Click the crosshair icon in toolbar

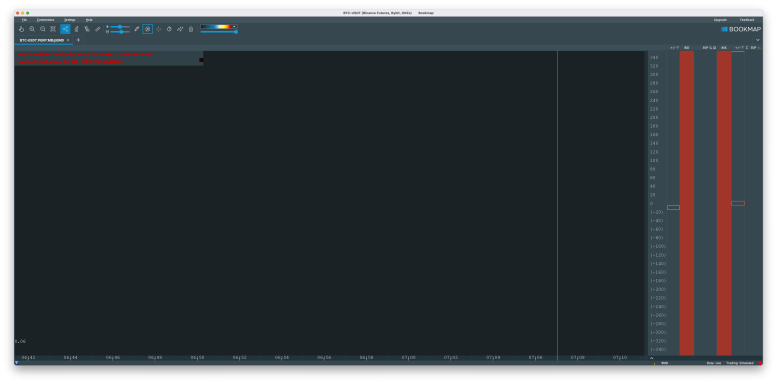point(159,29)
